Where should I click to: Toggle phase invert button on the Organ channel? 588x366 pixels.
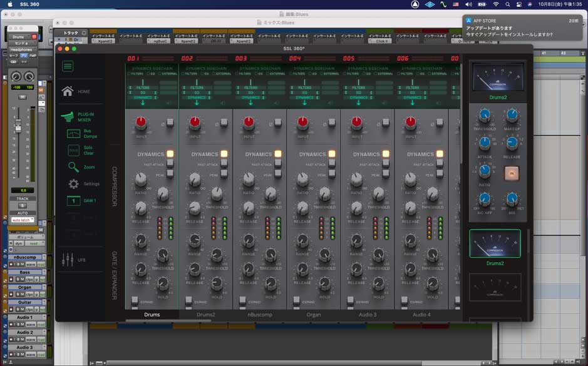(332, 123)
